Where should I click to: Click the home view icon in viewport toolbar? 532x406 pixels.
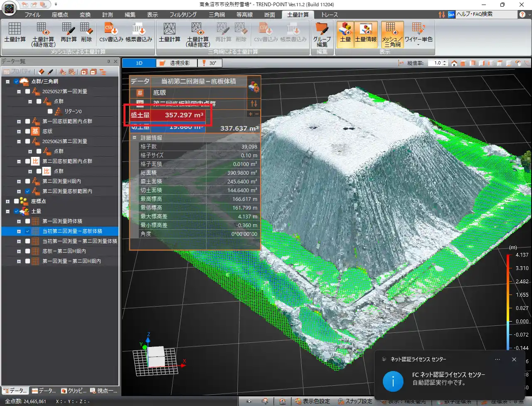tap(454, 63)
